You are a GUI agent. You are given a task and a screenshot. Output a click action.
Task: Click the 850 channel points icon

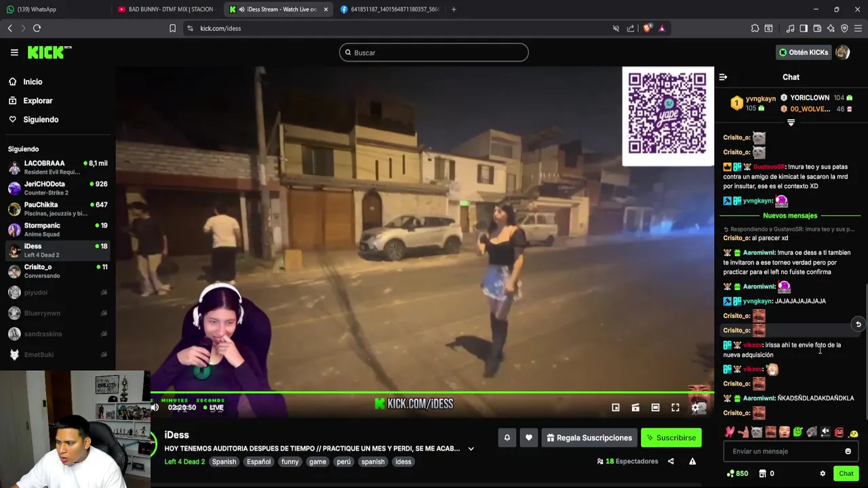(737, 474)
